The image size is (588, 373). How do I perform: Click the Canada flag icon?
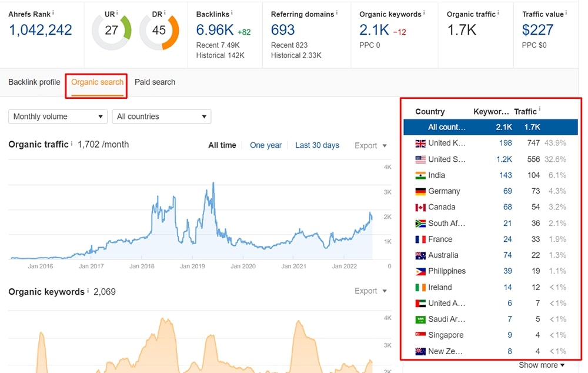420,208
